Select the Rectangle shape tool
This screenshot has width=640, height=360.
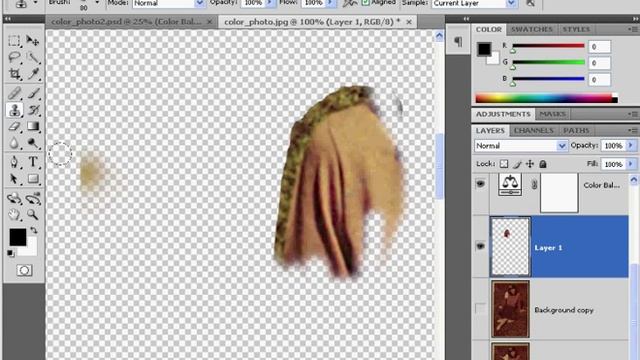pos(33,179)
